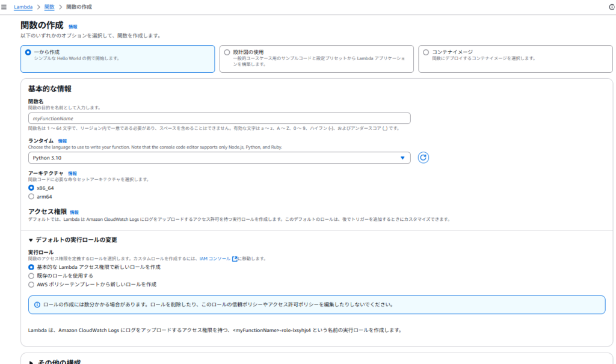The height and width of the screenshot is (364, 616).
Task: Choose AWS ポリシーテンプレートから新しいロールを作成
Action: (x=31, y=285)
